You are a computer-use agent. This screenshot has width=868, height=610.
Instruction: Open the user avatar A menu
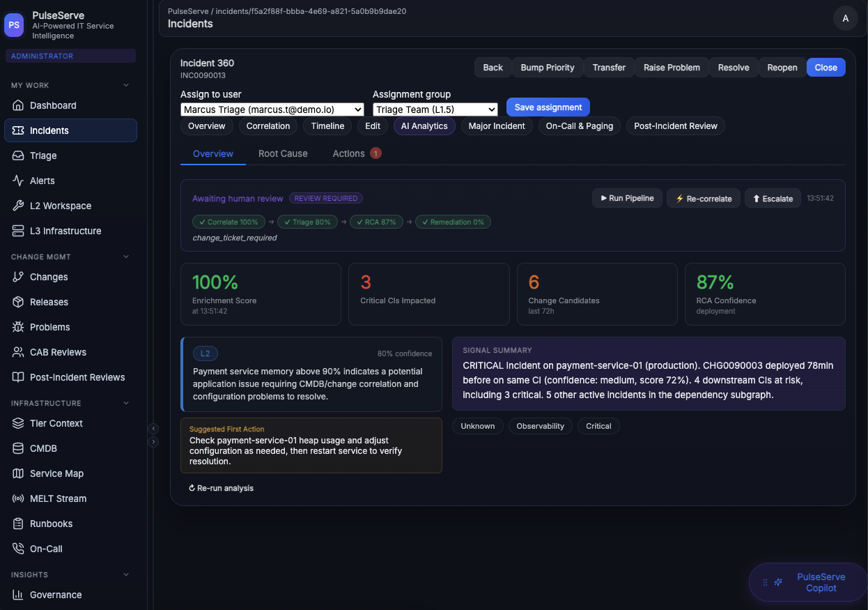click(846, 18)
